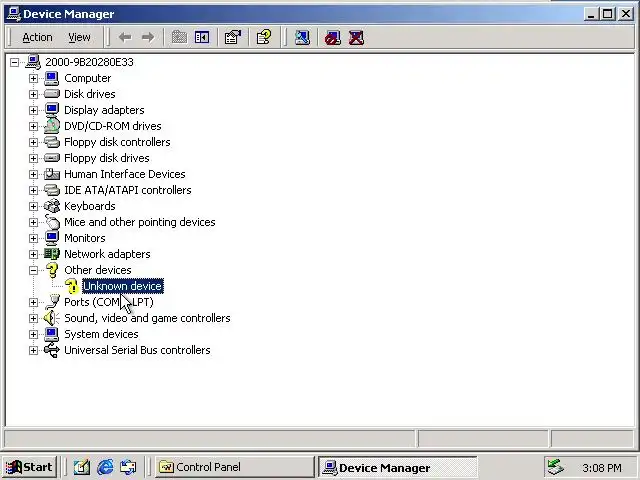
Task: Click the Help toolbar icon
Action: [x=264, y=38]
